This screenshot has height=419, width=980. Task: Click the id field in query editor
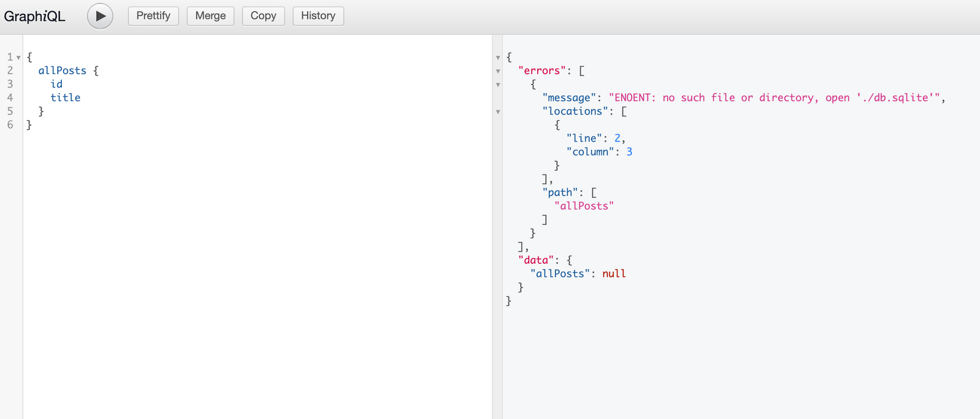point(56,84)
